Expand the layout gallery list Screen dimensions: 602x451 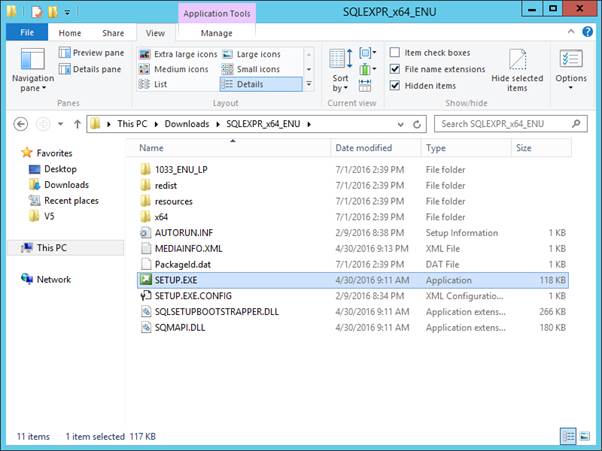(x=309, y=84)
